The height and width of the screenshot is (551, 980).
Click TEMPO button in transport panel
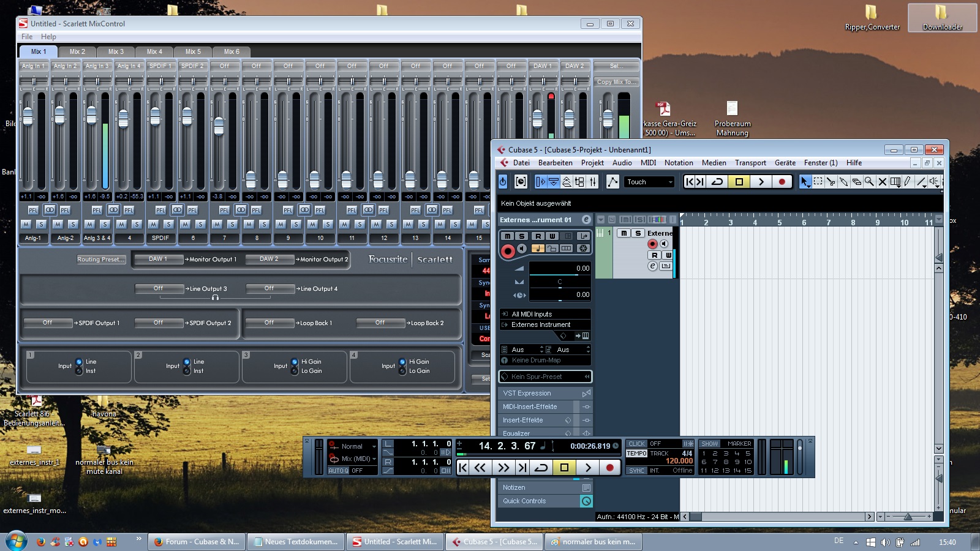coord(637,454)
